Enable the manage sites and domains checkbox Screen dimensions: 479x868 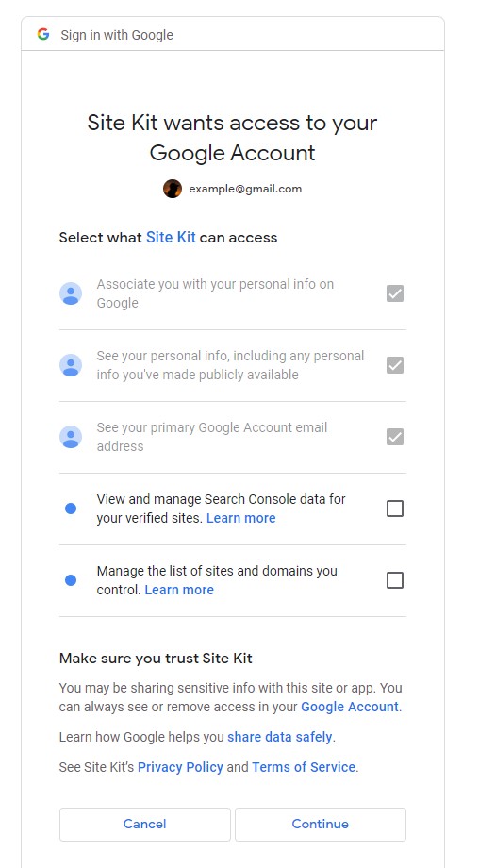point(395,580)
